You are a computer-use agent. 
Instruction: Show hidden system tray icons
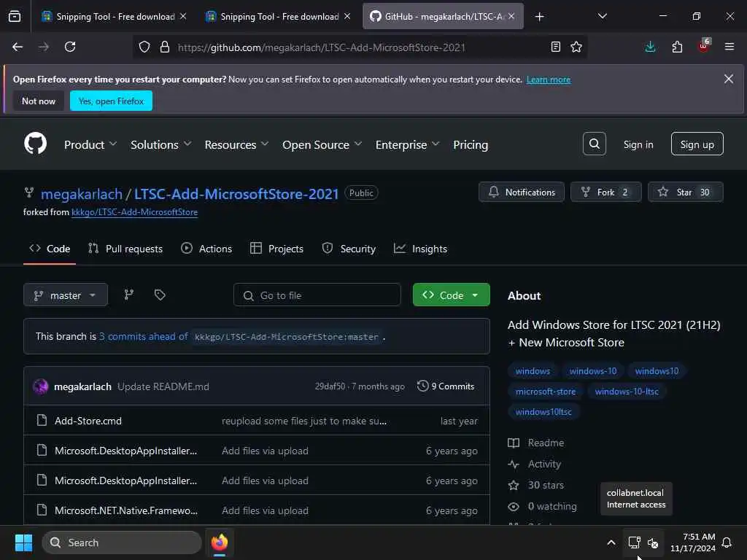[x=611, y=542]
